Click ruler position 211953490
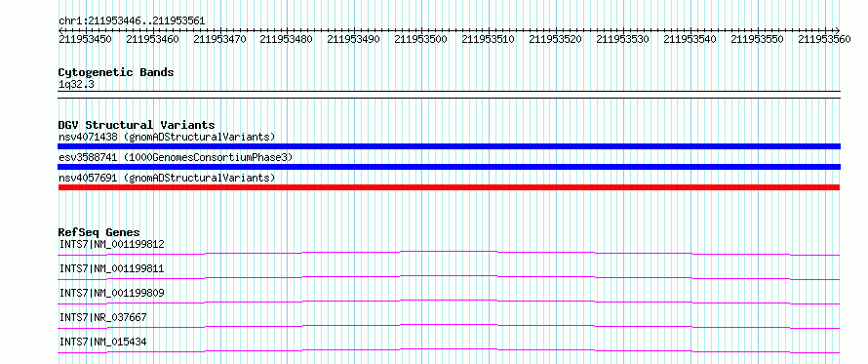Viewport: 868px width, 364px height. pyautogui.click(x=354, y=39)
